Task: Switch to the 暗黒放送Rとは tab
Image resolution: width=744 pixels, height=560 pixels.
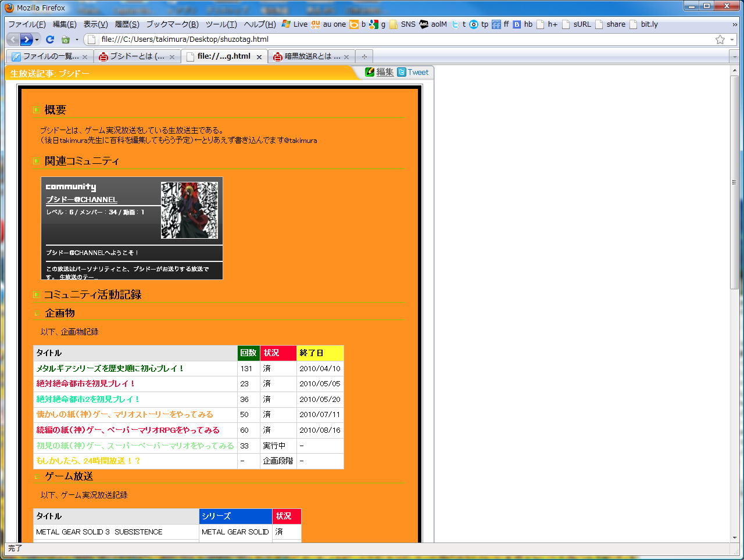Action: click(x=311, y=56)
